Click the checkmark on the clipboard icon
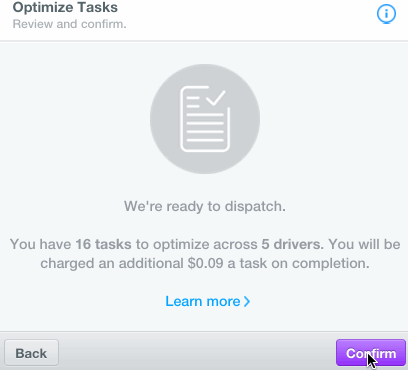The height and width of the screenshot is (370, 408). tap(216, 98)
